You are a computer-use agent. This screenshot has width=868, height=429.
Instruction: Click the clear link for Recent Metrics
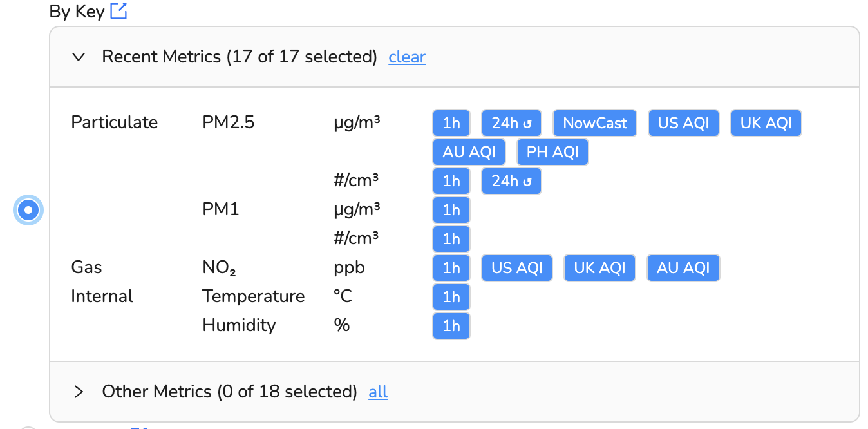[406, 57]
